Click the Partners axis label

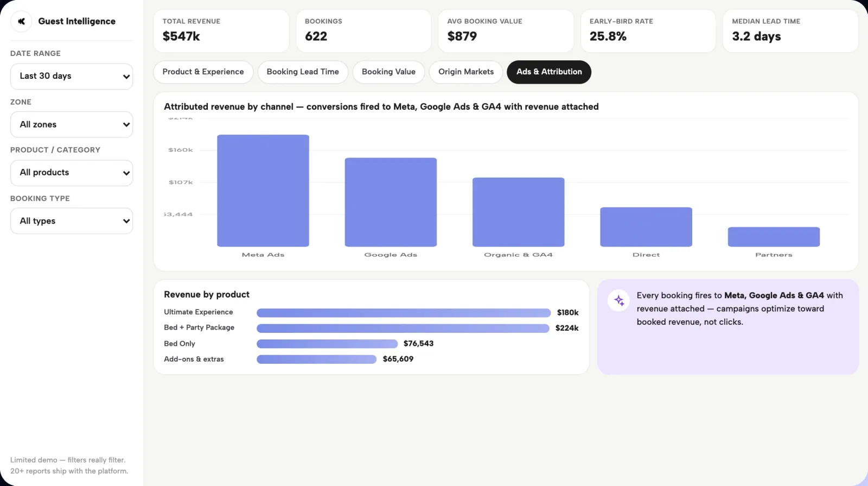point(774,255)
